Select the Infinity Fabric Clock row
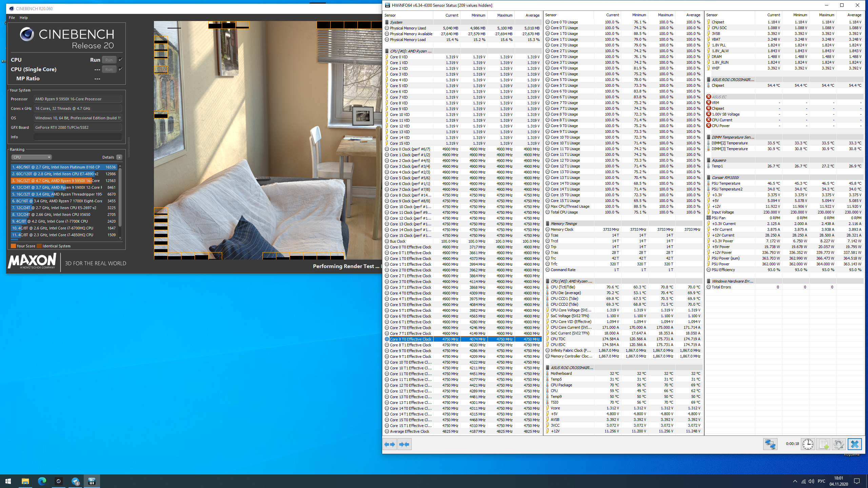868x488 pixels. pyautogui.click(x=623, y=350)
